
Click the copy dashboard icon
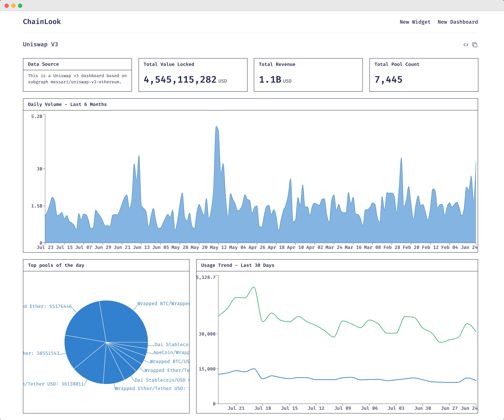tap(475, 45)
